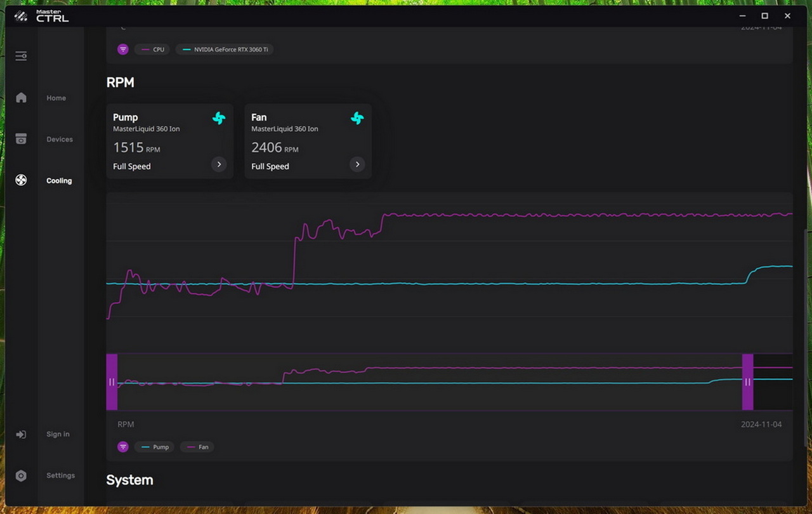Click Pump card Full Speed label

pos(132,166)
